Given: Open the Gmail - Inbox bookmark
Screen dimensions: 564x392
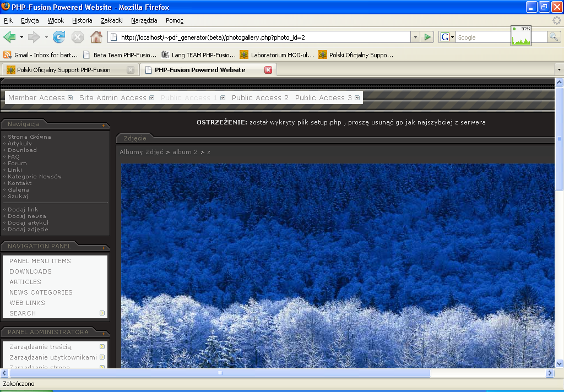Looking at the screenshot, I should click(x=41, y=55).
